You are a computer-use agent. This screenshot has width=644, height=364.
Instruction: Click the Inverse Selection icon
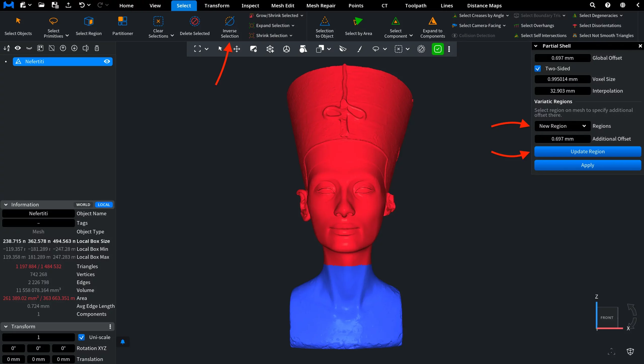pyautogui.click(x=229, y=21)
